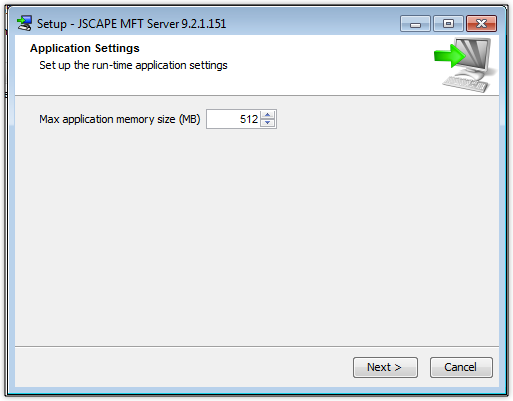Screen dimensions: 513x401
Task: Increase memory size with the up spinner arrow
Action: tap(267, 115)
